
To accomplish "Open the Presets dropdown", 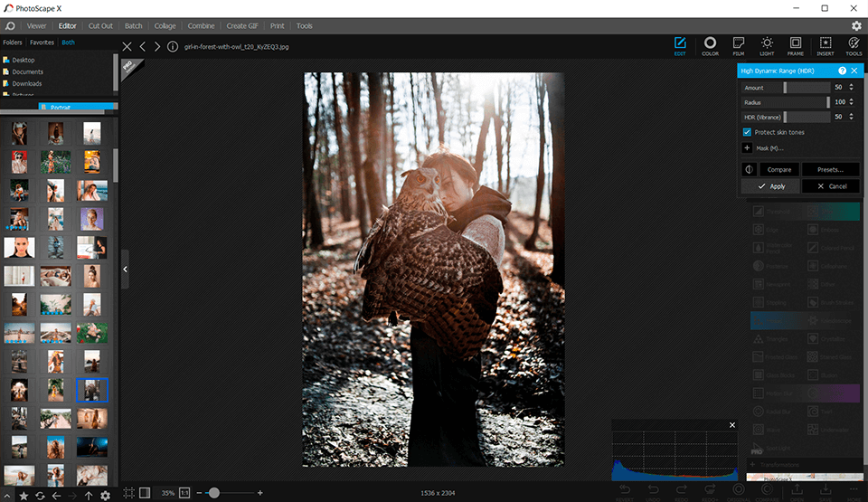I will click(830, 169).
